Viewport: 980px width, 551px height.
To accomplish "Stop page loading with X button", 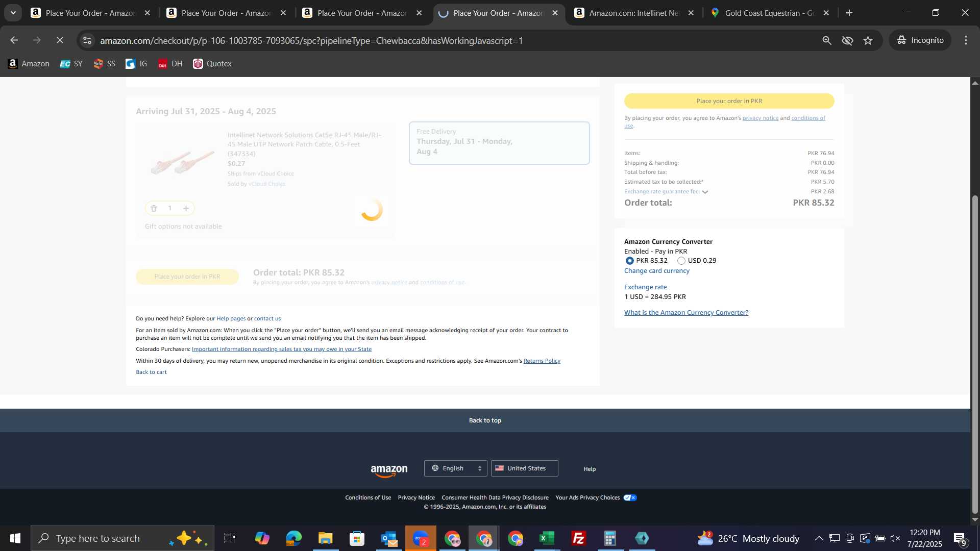I will tap(60, 40).
